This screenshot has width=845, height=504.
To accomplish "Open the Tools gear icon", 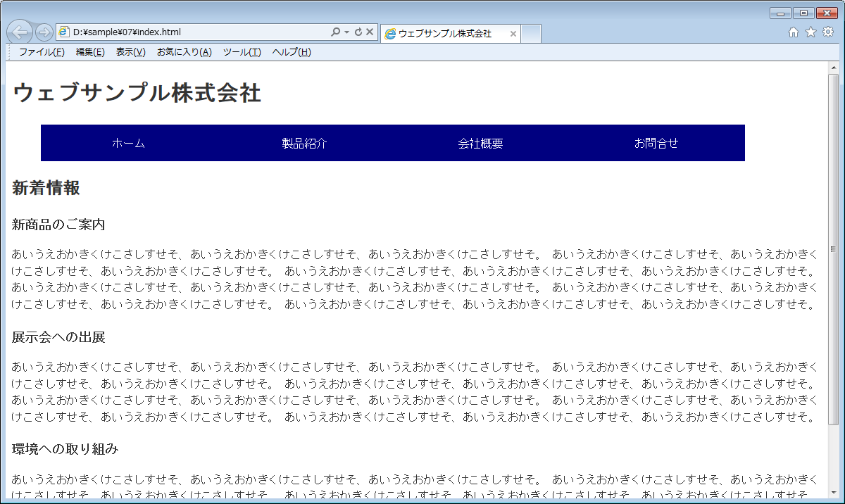I will pyautogui.click(x=828, y=32).
